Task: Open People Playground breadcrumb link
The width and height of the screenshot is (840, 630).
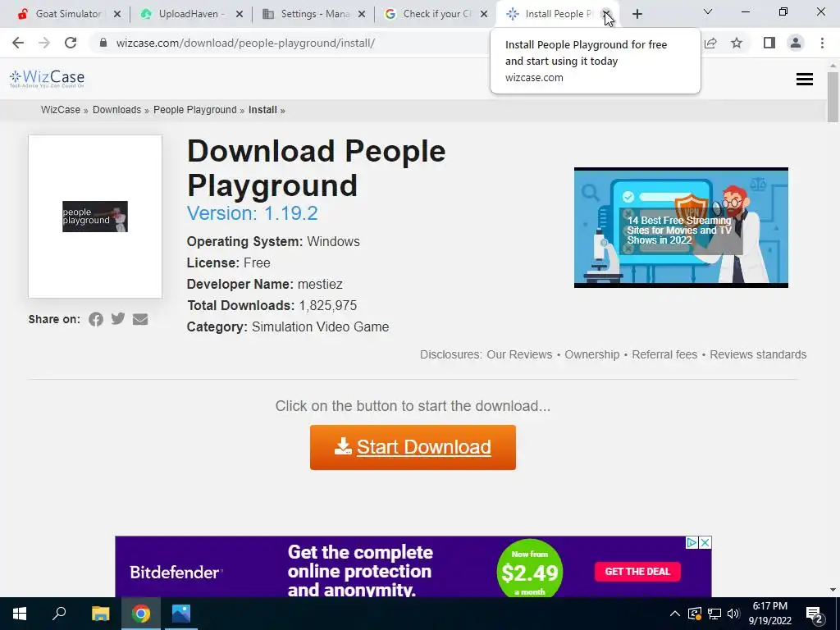Action: pyautogui.click(x=195, y=110)
